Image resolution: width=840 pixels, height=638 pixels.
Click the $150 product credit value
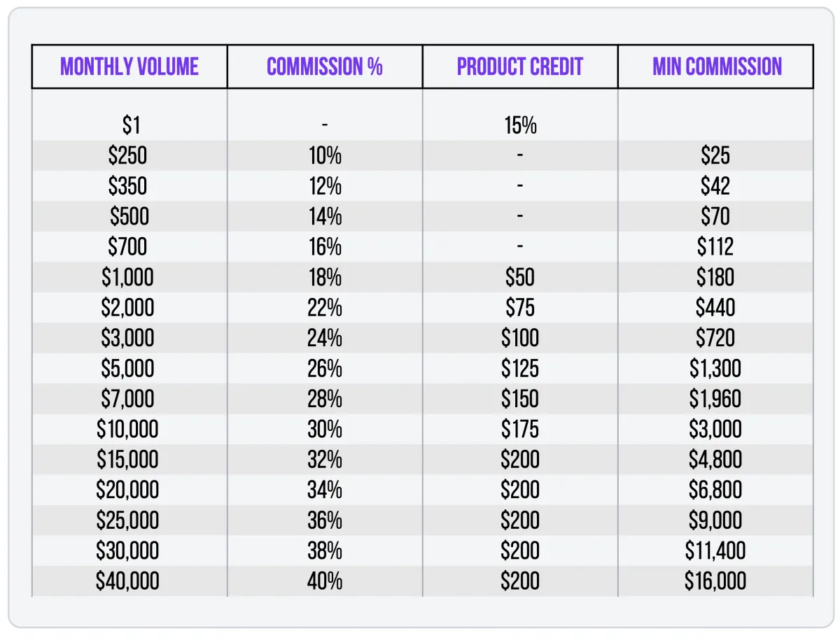click(520, 399)
